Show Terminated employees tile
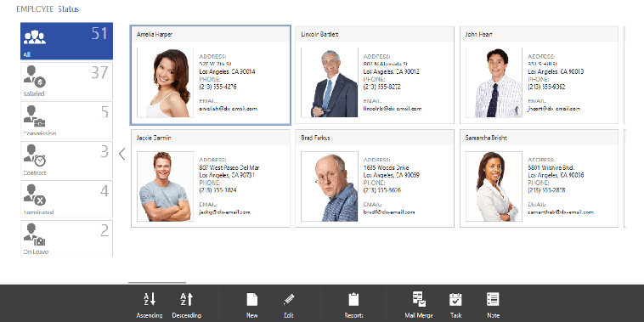 (x=66, y=199)
